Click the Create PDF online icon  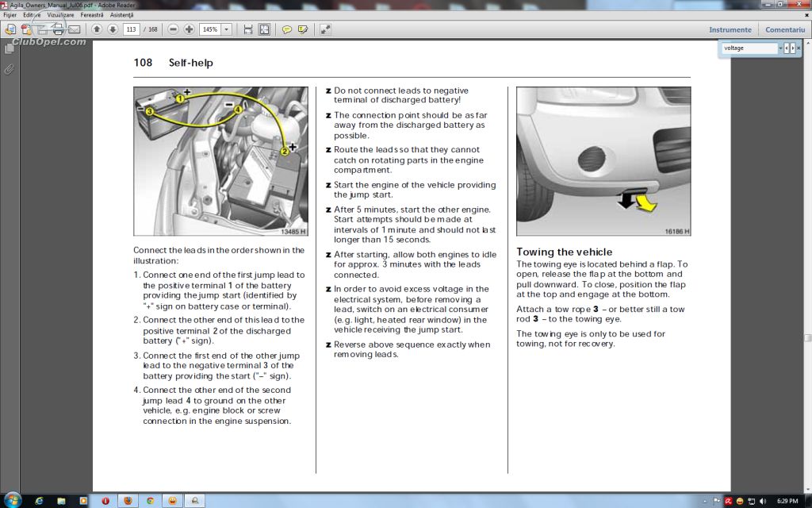click(x=26, y=29)
